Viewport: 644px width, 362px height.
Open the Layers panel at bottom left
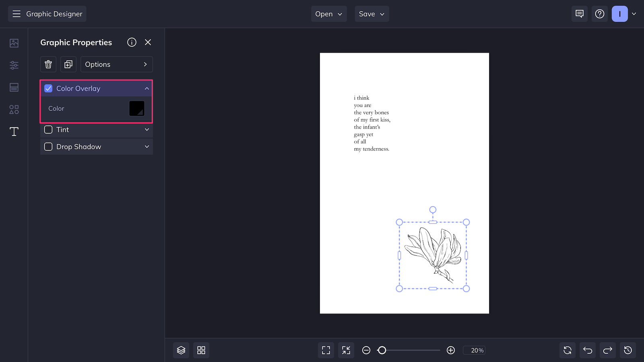(181, 350)
